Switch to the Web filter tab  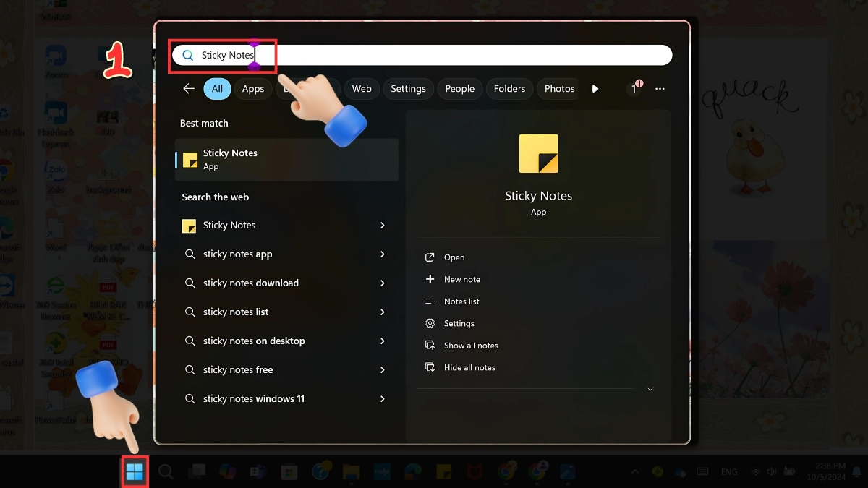[x=362, y=88]
